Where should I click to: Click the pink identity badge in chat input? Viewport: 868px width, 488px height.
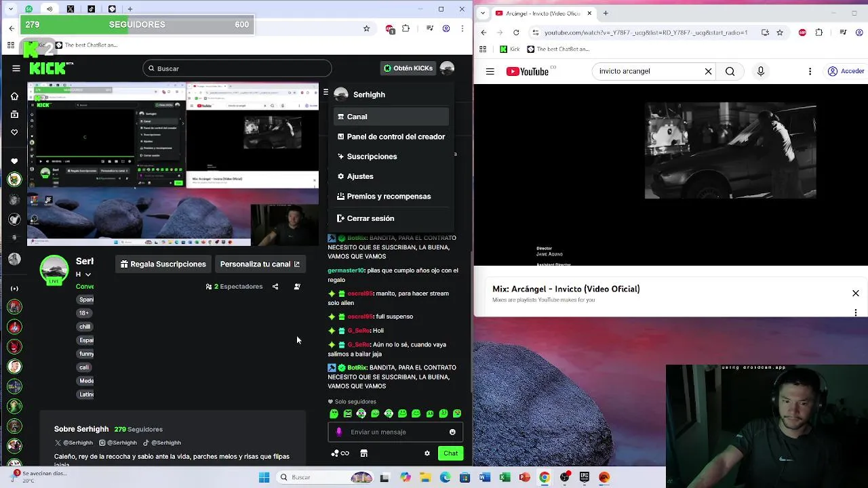coord(339,432)
